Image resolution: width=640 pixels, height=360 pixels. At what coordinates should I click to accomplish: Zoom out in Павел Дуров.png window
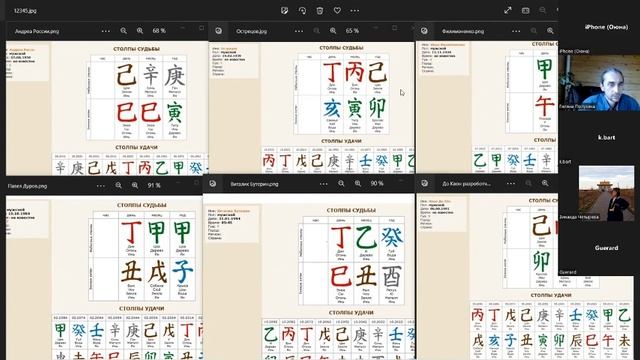[118, 185]
